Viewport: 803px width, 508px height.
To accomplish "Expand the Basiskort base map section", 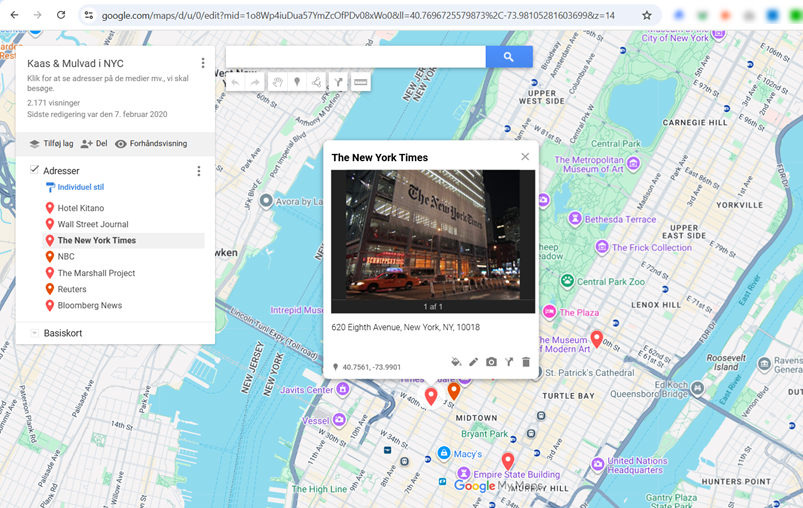I will [x=35, y=333].
